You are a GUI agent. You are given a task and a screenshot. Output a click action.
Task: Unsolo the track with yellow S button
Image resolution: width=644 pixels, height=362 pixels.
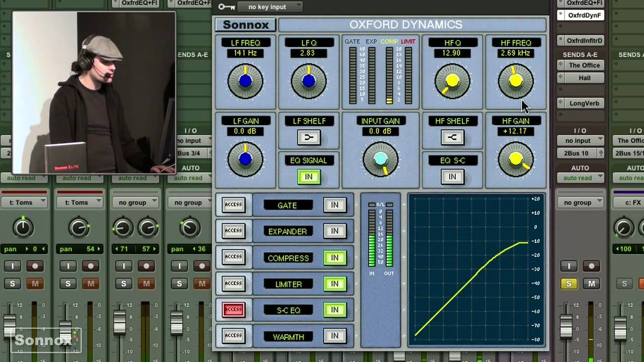569,284
